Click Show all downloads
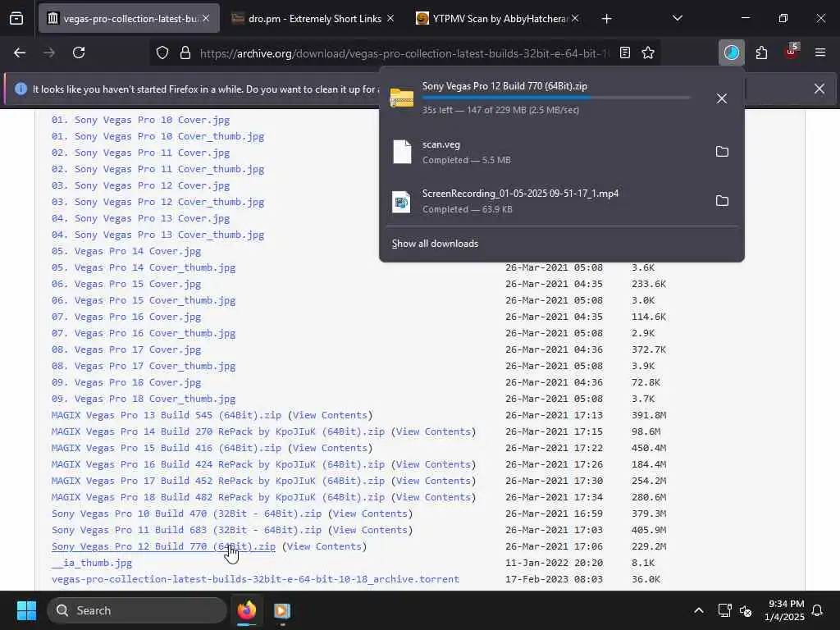 coord(435,244)
